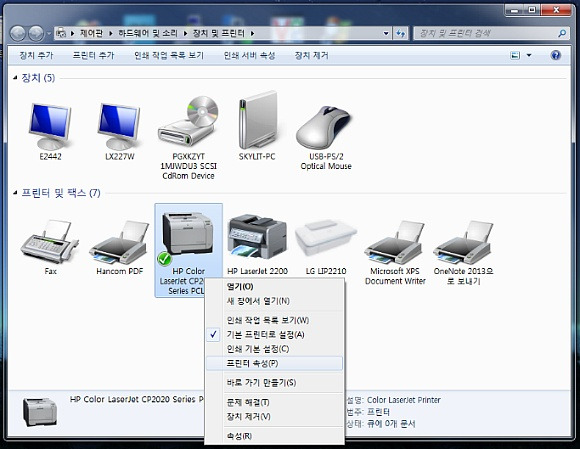Choose 바로 가기 만들기(S) from context menu
This screenshot has height=449, width=580.
(274, 383)
